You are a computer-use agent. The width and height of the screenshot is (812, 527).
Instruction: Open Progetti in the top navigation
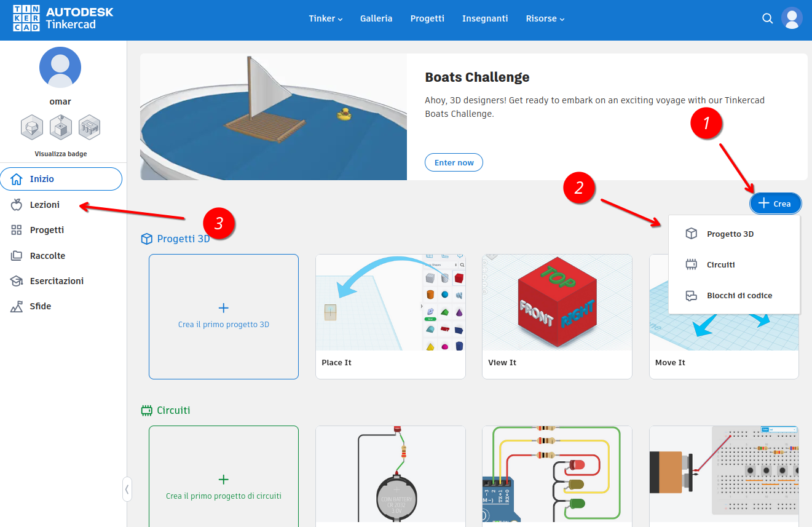[427, 18]
